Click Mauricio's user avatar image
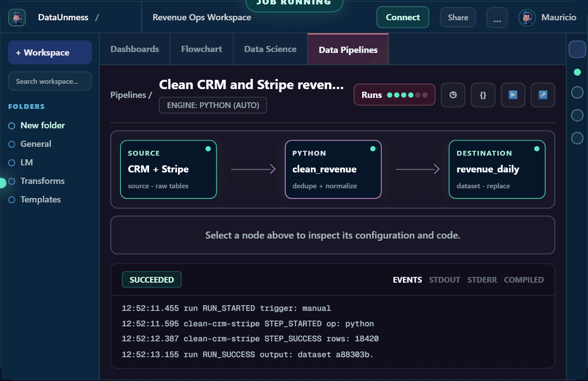Screen dimensions: 588x381 click(527, 18)
